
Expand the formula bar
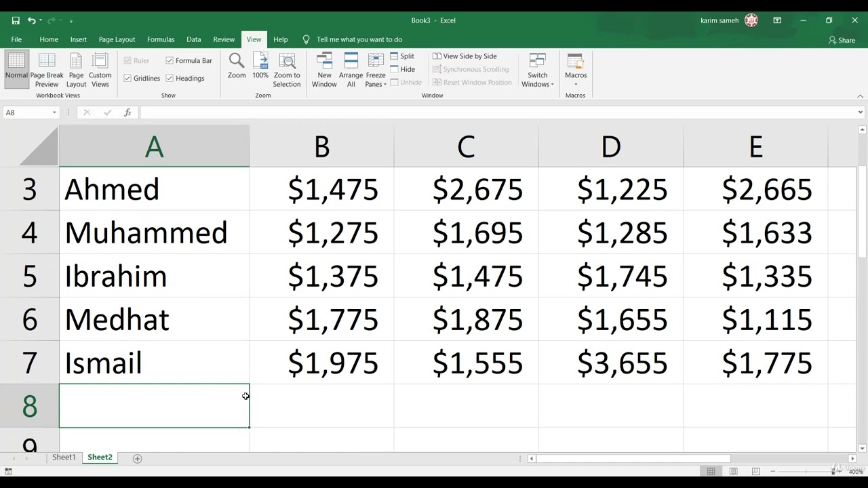tap(861, 113)
